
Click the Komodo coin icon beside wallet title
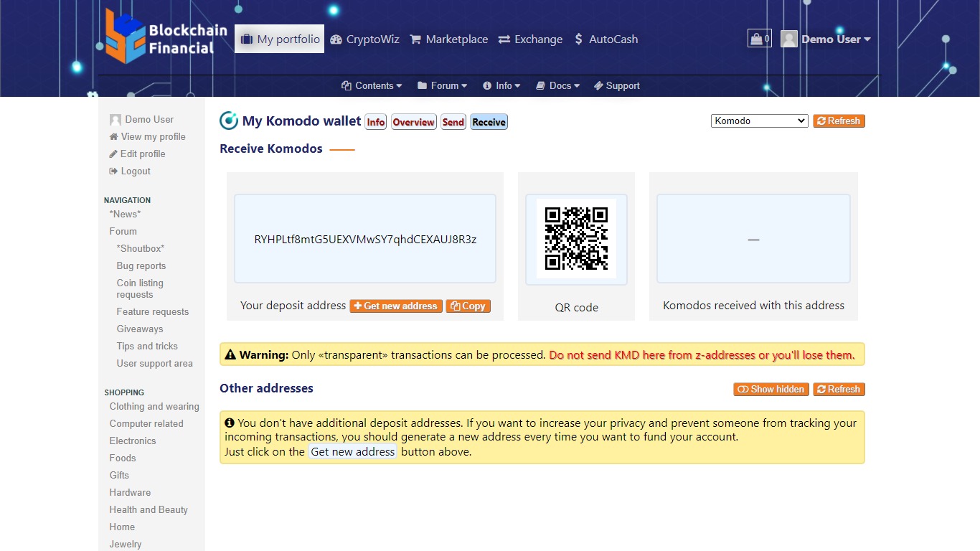point(229,121)
